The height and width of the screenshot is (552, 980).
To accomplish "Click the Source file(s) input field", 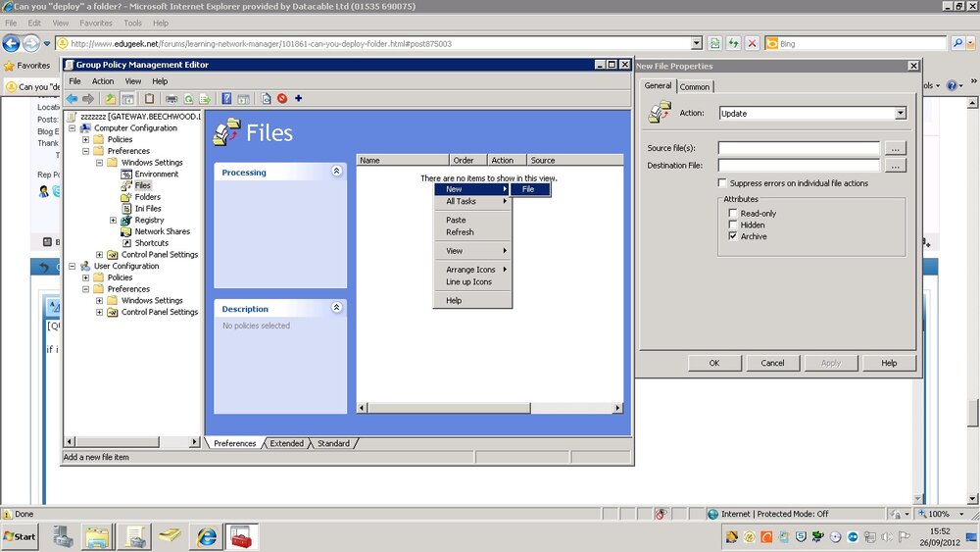I will click(x=798, y=148).
